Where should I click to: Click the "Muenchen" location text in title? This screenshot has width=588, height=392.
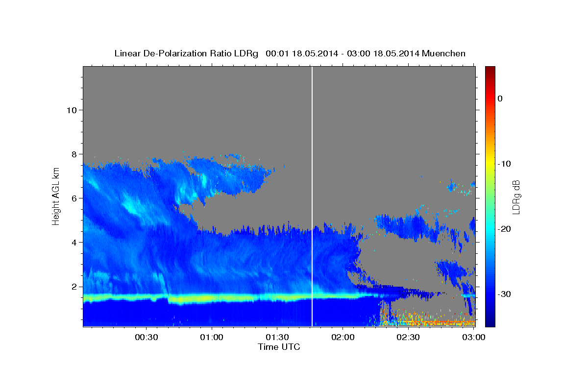(442, 53)
